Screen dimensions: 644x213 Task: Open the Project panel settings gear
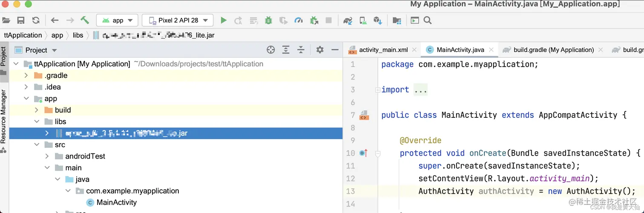click(320, 50)
